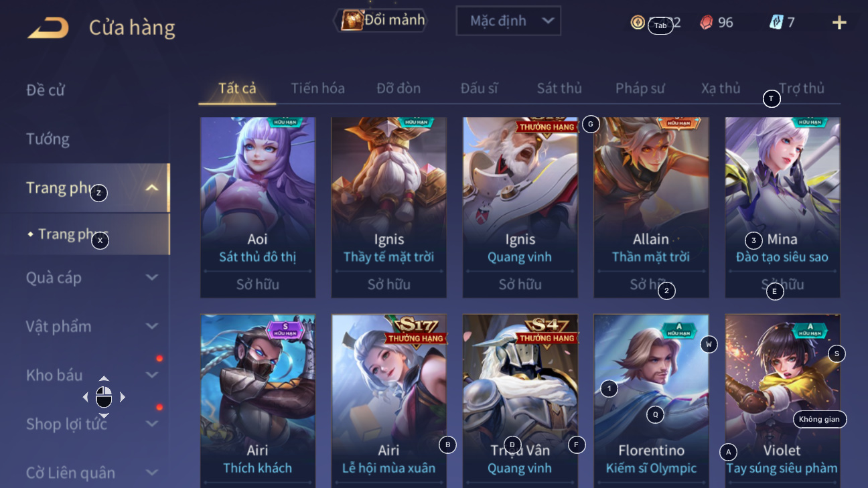Select the Aoi Sát thủ đô thị skin card
Screen dimensions: 868x488
coord(258,208)
